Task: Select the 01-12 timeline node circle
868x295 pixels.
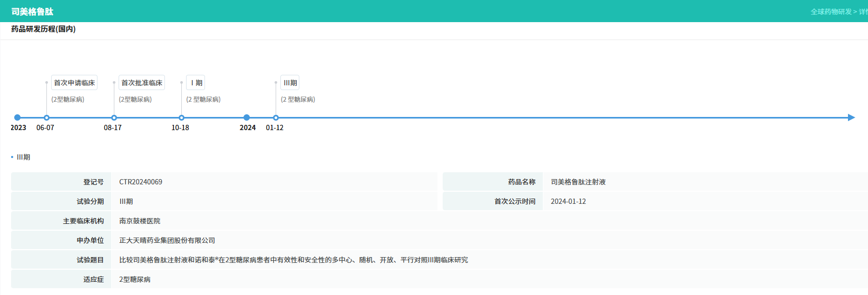Action: pos(276,118)
